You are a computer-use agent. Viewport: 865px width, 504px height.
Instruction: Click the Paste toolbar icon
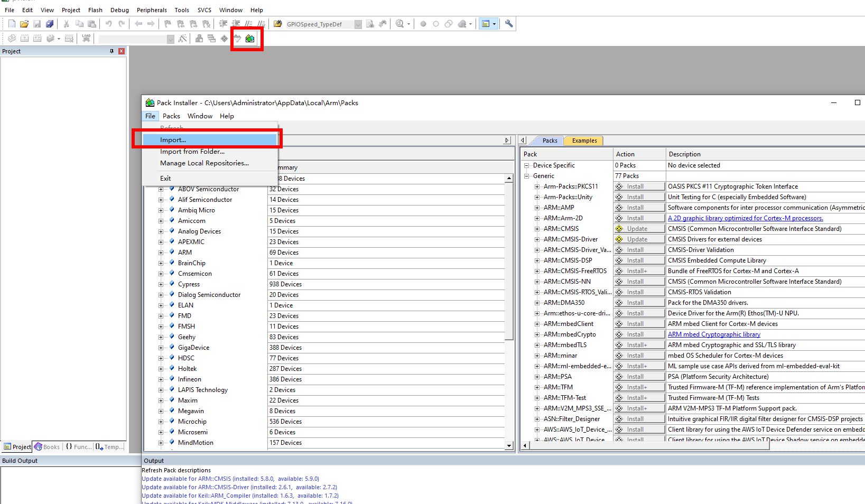pyautogui.click(x=92, y=24)
